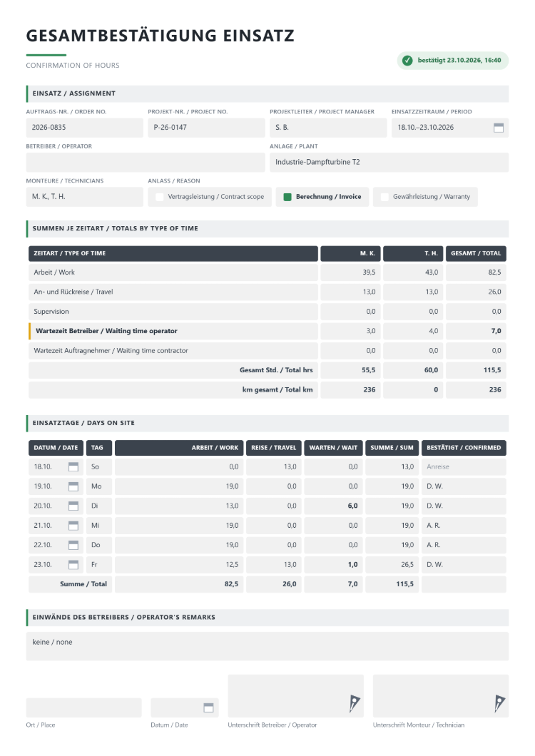Click the Datum / Date column header

pos(56,448)
